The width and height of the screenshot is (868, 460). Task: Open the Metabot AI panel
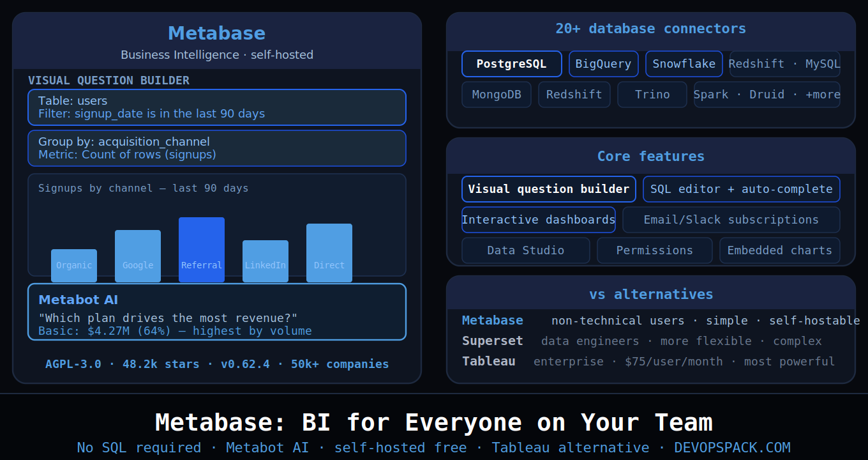(x=217, y=312)
